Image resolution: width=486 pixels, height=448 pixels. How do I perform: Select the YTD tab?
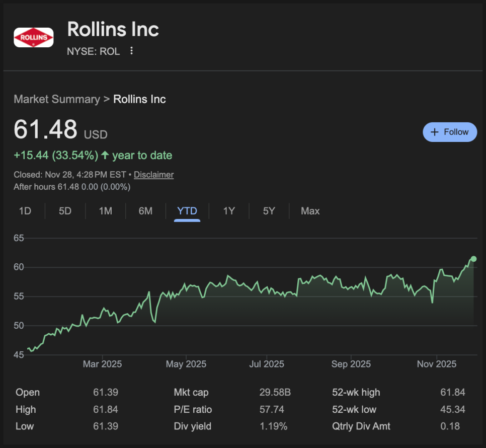(x=187, y=211)
